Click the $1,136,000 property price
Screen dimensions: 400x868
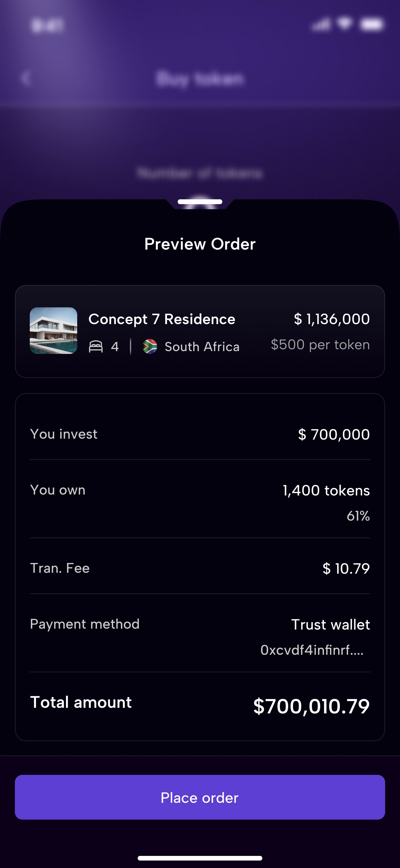click(x=332, y=319)
